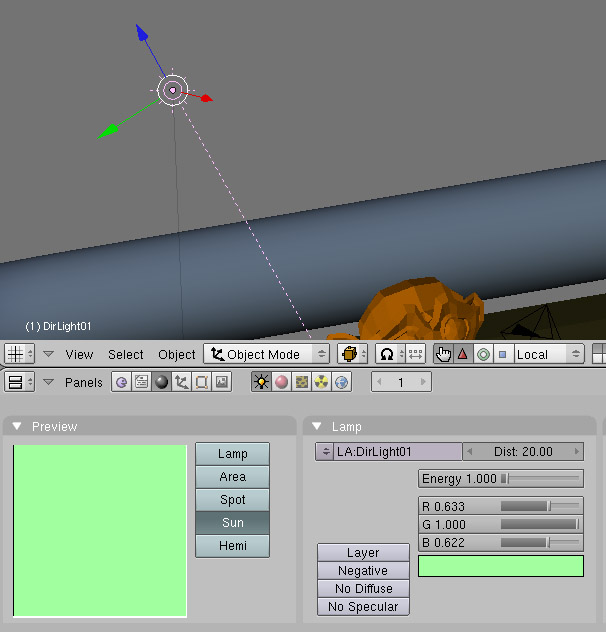This screenshot has width=606, height=632.
Task: Click the green Y-axis manipulator arrow
Action: click(x=108, y=132)
